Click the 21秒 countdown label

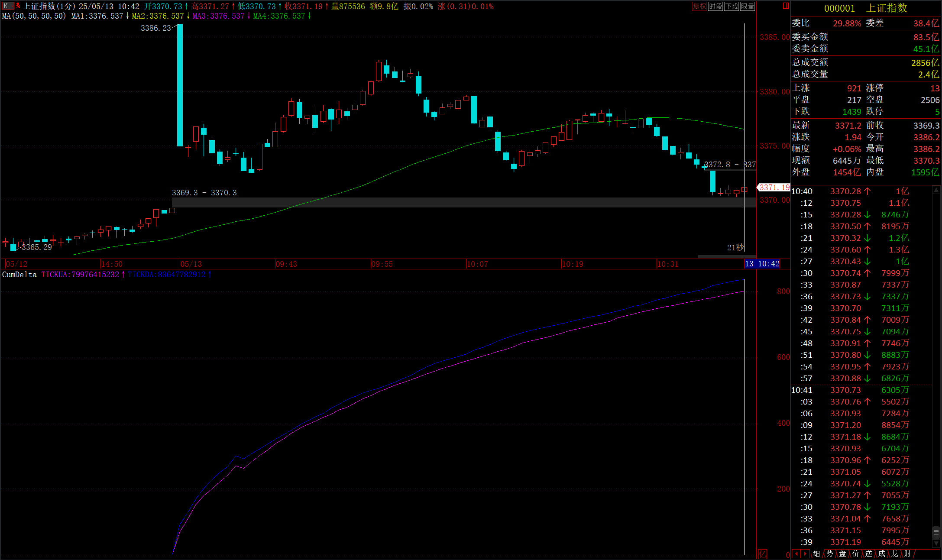click(x=735, y=248)
